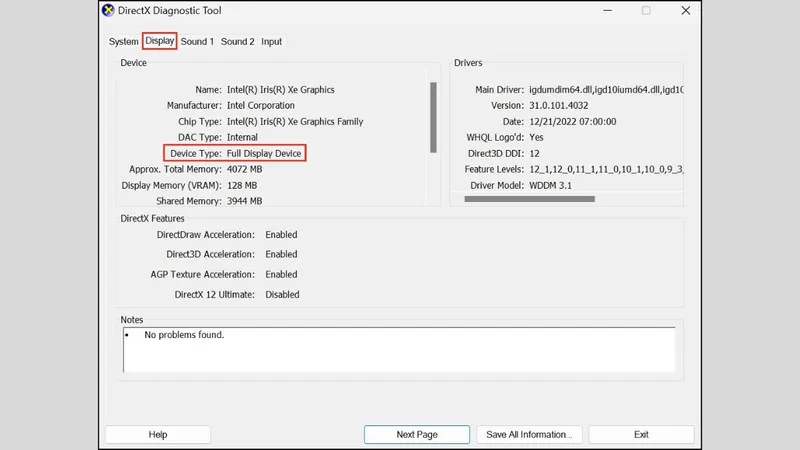Click DirectDraw Acceleration 'Enabled' value
Screen dimensions: 800x450
click(281, 235)
